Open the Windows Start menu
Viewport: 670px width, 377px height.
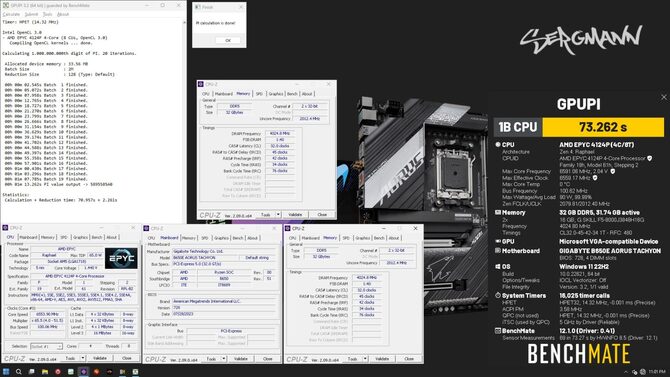pyautogui.click(x=6, y=372)
